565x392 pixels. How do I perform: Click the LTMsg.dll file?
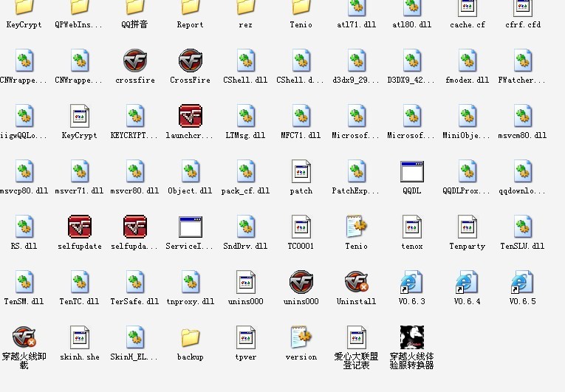(245, 116)
